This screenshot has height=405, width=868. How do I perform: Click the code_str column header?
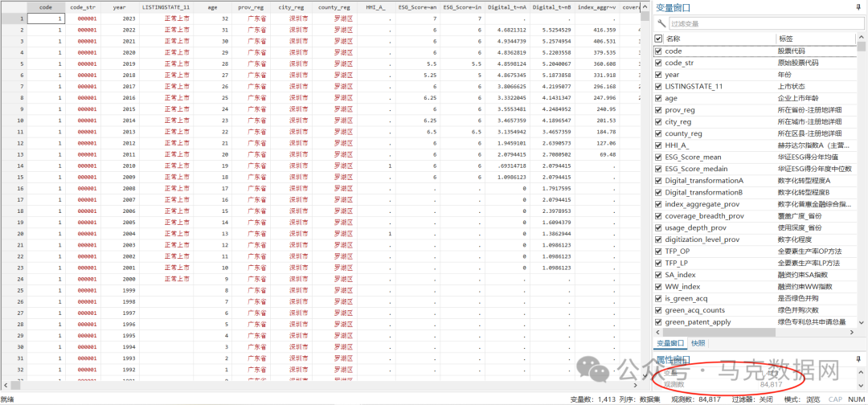click(83, 8)
